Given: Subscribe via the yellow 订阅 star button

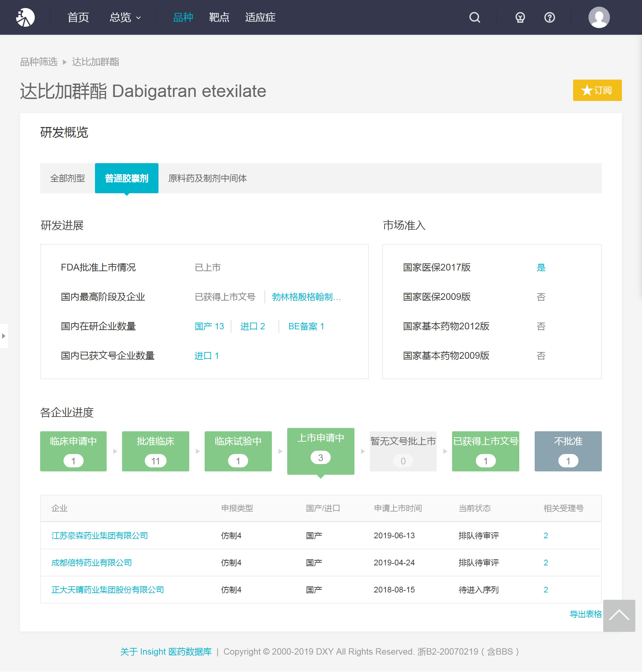Looking at the screenshot, I should 597,90.
